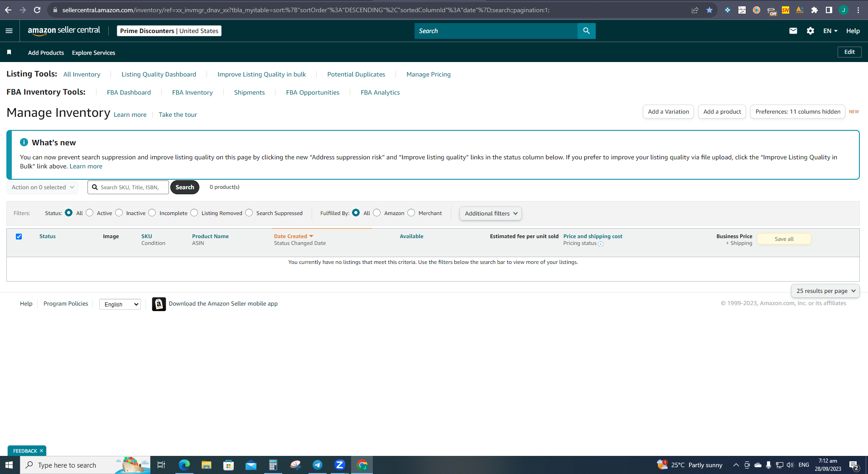Click the Amazon Seller Central logo
This screenshot has width=868, height=474.
click(x=64, y=30)
